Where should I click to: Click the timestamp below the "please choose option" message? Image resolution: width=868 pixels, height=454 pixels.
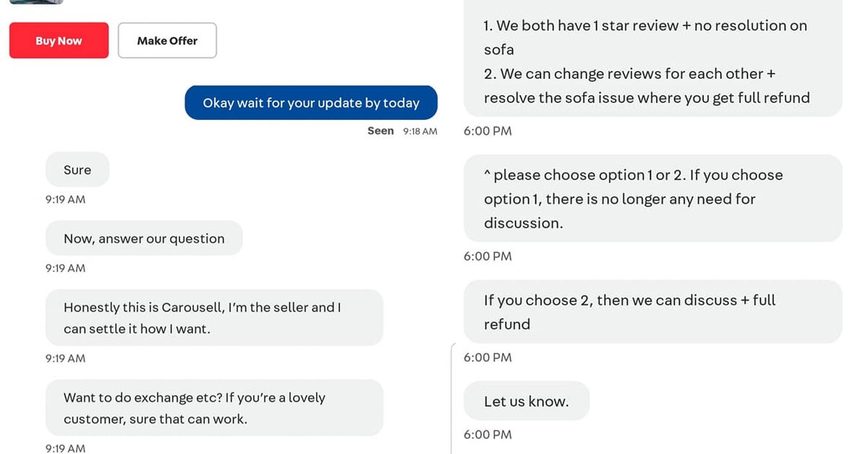click(x=488, y=256)
